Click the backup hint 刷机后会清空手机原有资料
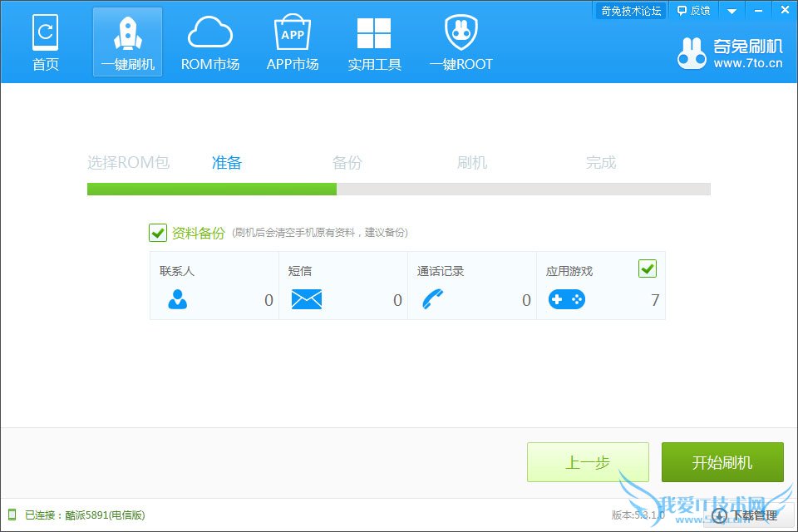Screen dimensions: 798x532 (319, 233)
